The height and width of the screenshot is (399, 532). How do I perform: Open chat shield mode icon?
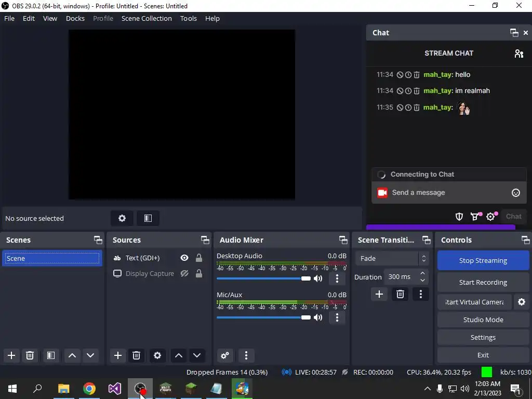click(x=459, y=217)
